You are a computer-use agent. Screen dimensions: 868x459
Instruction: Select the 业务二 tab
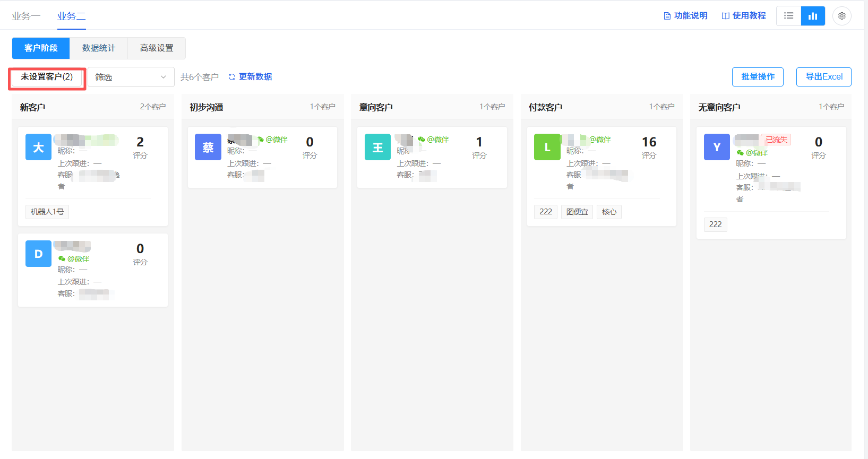(71, 16)
